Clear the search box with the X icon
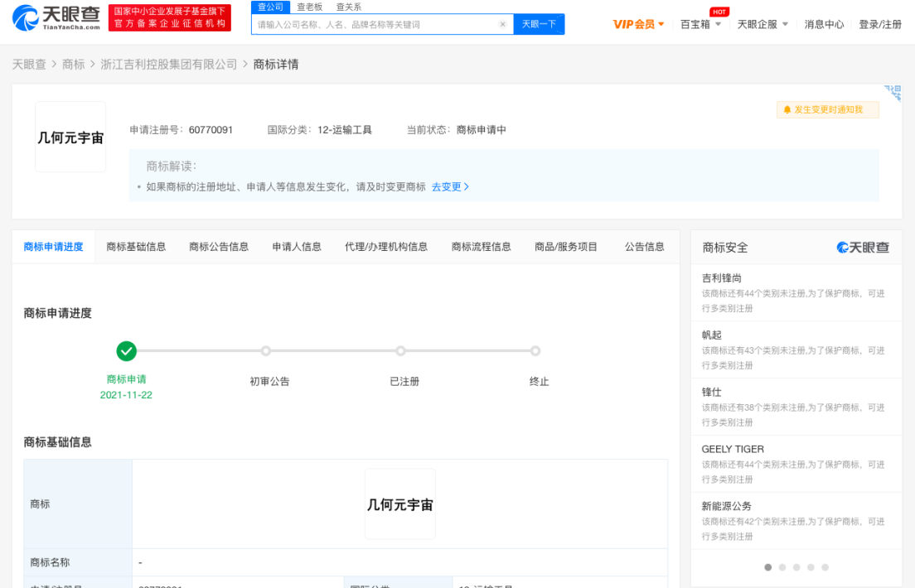The width and height of the screenshot is (915, 588). pyautogui.click(x=502, y=25)
